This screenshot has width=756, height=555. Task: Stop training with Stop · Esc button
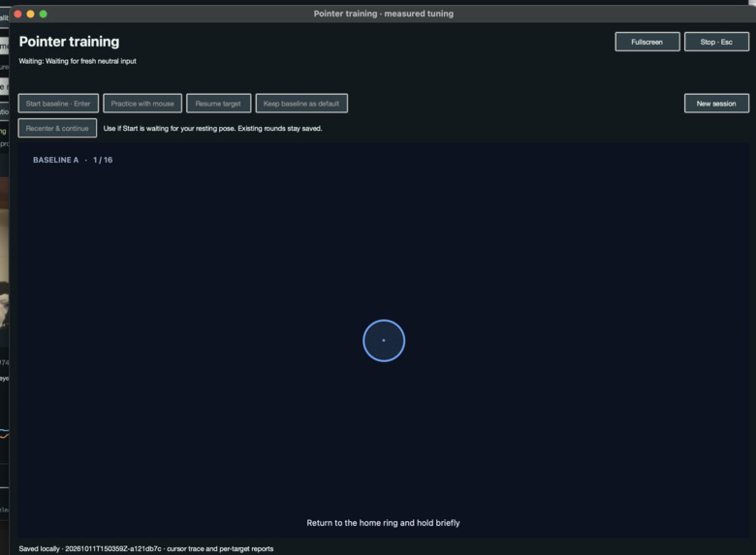click(716, 42)
